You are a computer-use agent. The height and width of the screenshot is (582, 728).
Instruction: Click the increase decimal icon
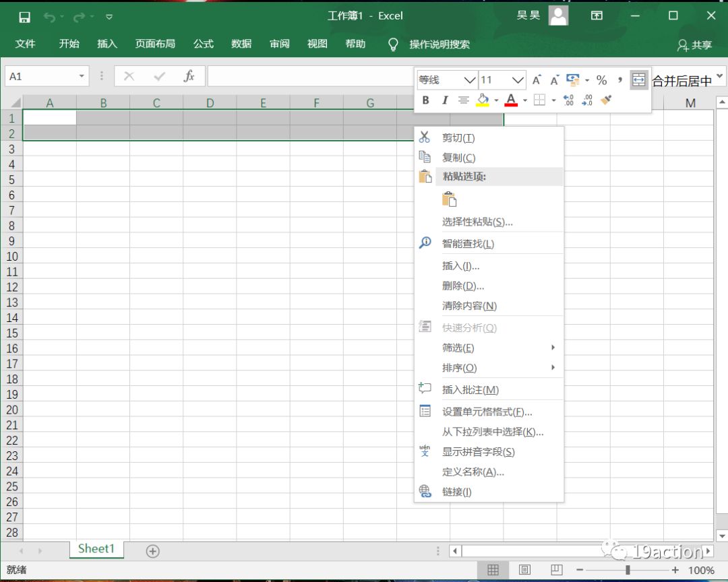[x=568, y=100]
